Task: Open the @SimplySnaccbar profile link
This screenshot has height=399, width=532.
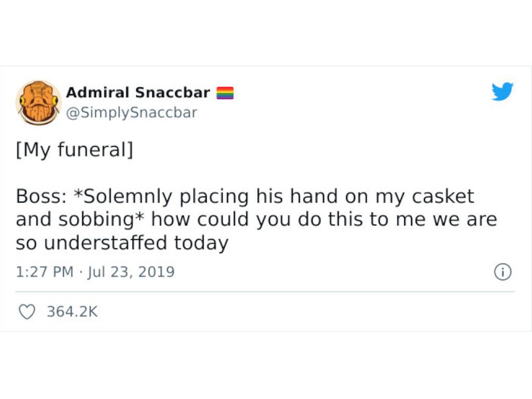Action: [x=132, y=112]
